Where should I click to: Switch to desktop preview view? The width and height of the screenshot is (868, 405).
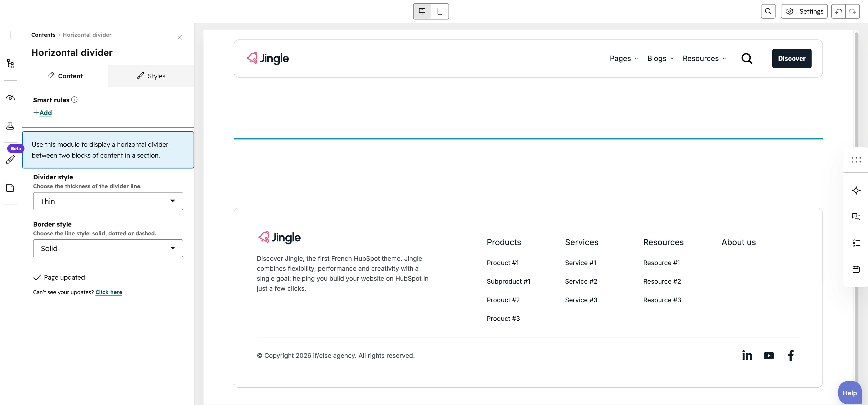click(422, 12)
